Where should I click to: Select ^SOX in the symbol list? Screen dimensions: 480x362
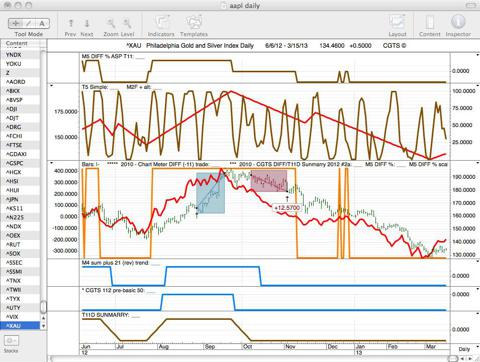(20, 254)
